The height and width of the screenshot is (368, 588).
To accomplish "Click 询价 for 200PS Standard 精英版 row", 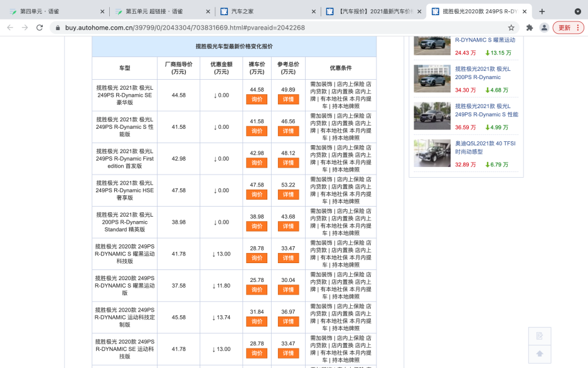I will pos(257,226).
